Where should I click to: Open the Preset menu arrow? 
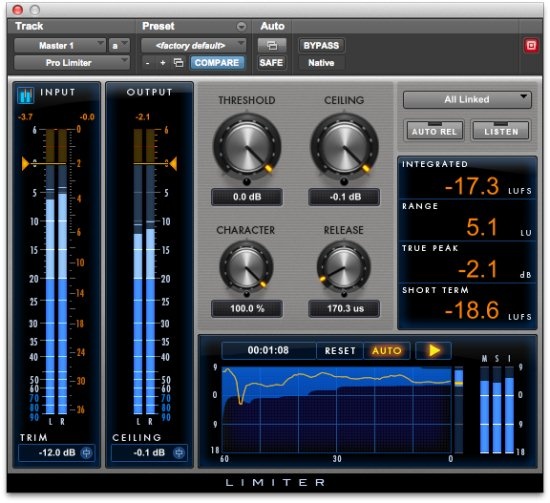(x=241, y=26)
